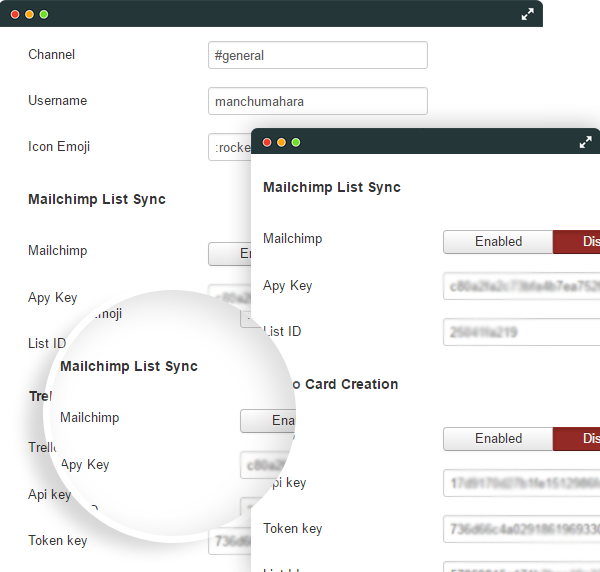This screenshot has height=572, width=600.
Task: Close the back window with red button
Action: tap(15, 15)
